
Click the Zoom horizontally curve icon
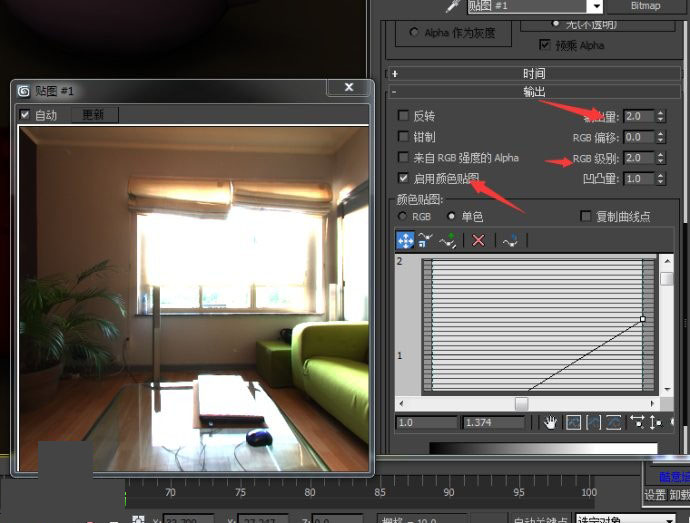pos(637,423)
